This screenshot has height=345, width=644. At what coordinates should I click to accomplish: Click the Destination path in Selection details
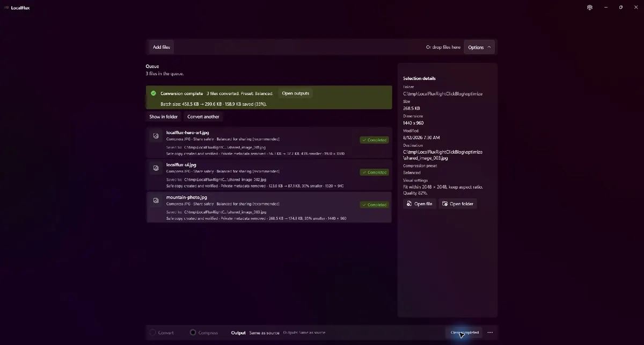pyautogui.click(x=443, y=155)
